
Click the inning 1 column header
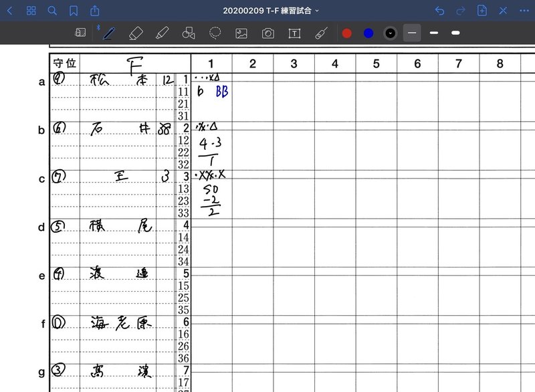click(x=211, y=64)
